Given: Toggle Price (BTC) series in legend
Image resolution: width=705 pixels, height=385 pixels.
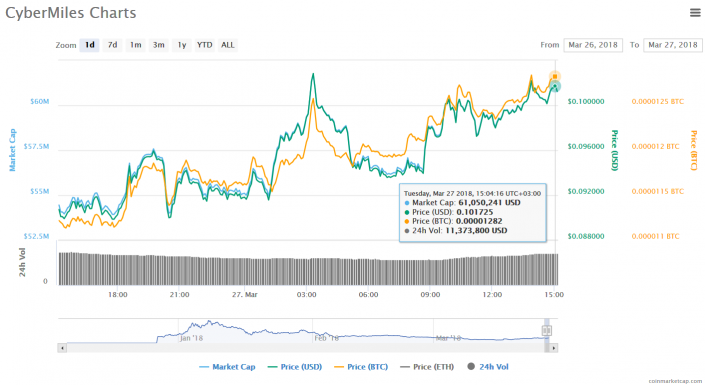Looking at the screenshot, I should coord(361,367).
